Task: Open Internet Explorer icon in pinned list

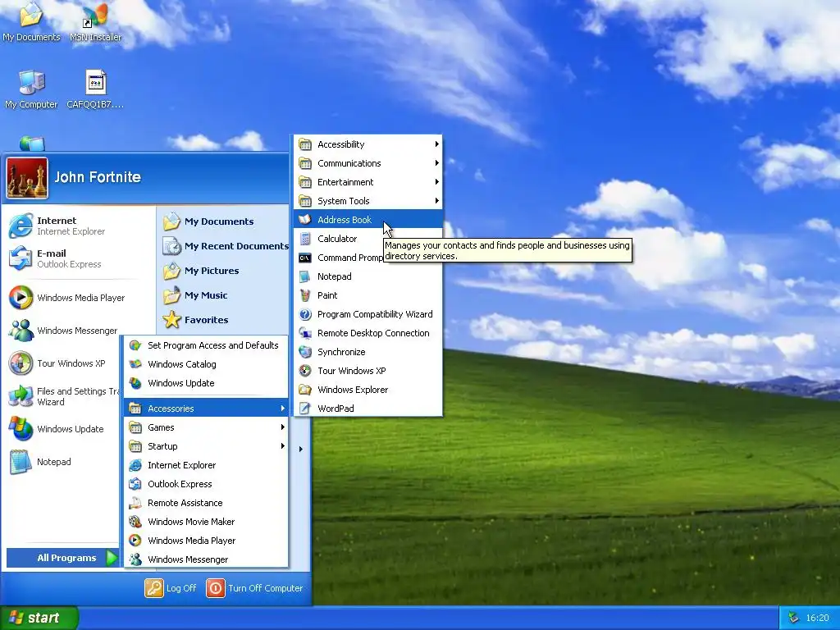Action: 21,226
